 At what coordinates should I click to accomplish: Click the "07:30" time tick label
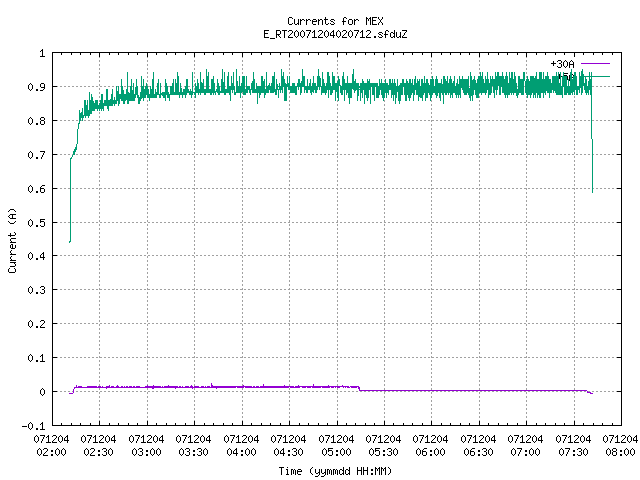pos(573,452)
